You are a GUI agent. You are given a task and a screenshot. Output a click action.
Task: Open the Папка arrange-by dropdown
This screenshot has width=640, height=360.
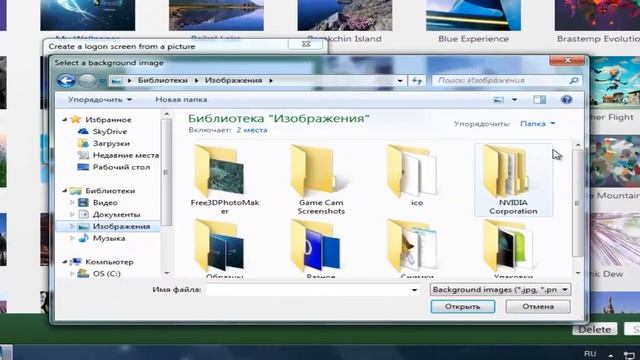(538, 124)
